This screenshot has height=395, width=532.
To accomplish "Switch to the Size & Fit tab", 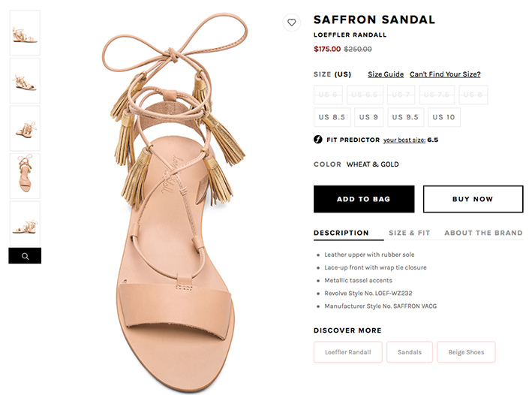I will 409,233.
